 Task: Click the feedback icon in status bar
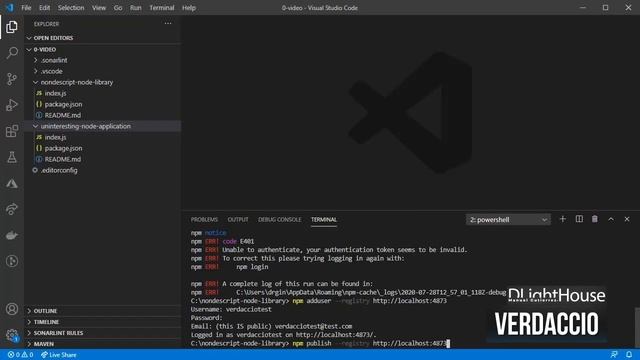614,355
